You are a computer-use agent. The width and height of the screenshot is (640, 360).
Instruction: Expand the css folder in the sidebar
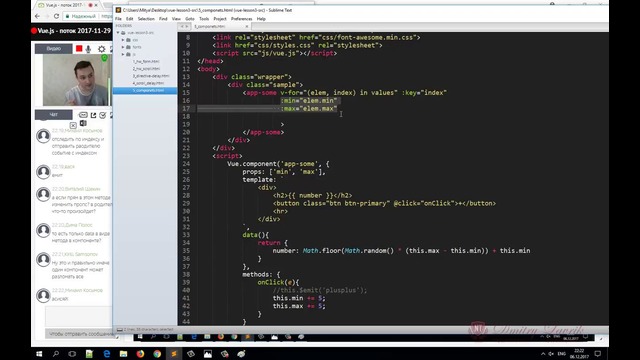(x=123, y=40)
